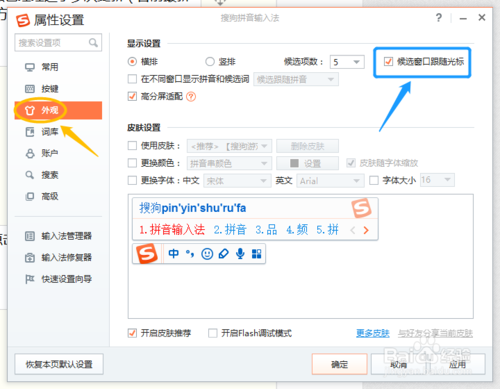Toggle 候选窗口跟随光标 checkbox
The width and height of the screenshot is (500, 389).
(x=388, y=62)
